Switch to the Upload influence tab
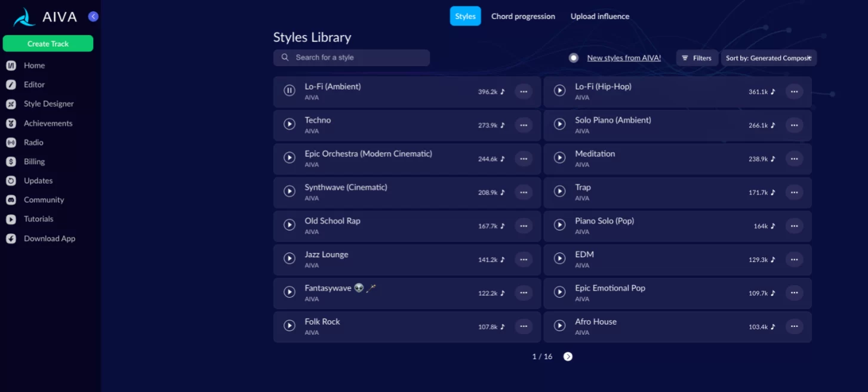This screenshot has width=868, height=392. [x=599, y=16]
